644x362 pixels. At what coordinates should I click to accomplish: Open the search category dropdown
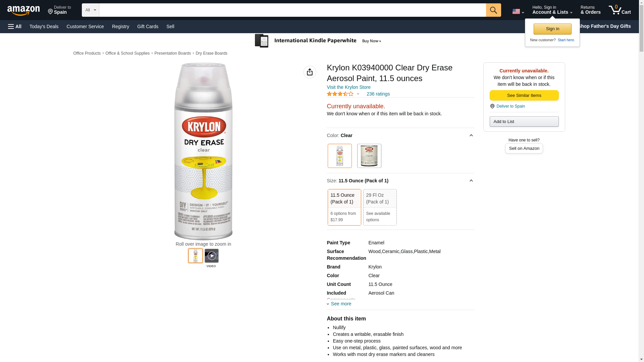click(90, 10)
